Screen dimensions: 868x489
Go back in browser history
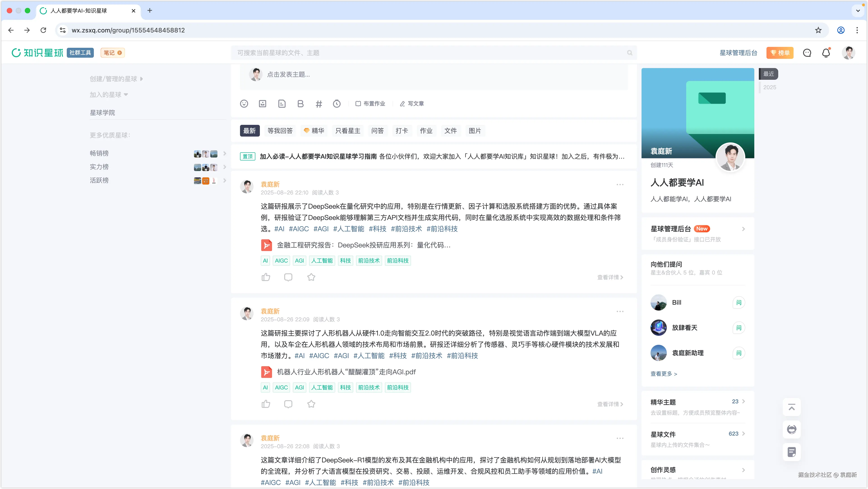[x=11, y=30]
